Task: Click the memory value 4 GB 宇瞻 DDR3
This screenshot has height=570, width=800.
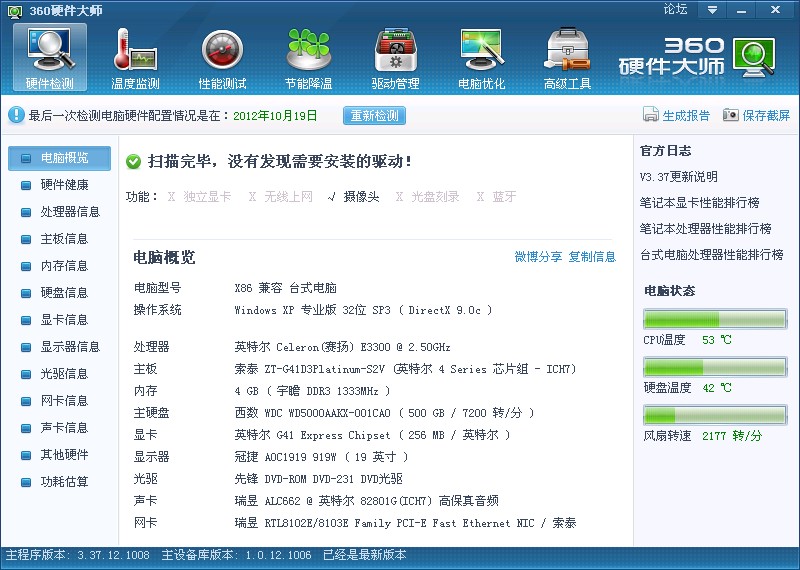Action: pyautogui.click(x=312, y=391)
